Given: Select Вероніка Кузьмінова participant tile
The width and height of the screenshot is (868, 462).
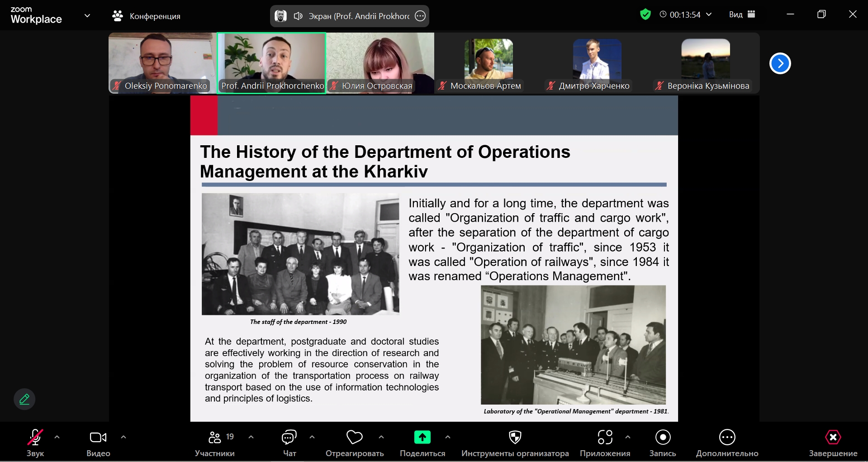Looking at the screenshot, I should pyautogui.click(x=706, y=63).
